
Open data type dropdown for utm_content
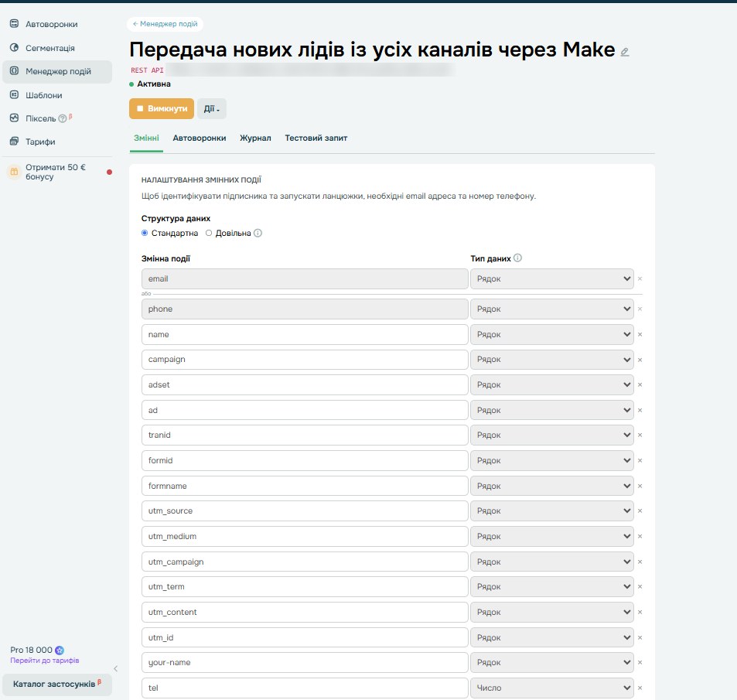(x=552, y=612)
